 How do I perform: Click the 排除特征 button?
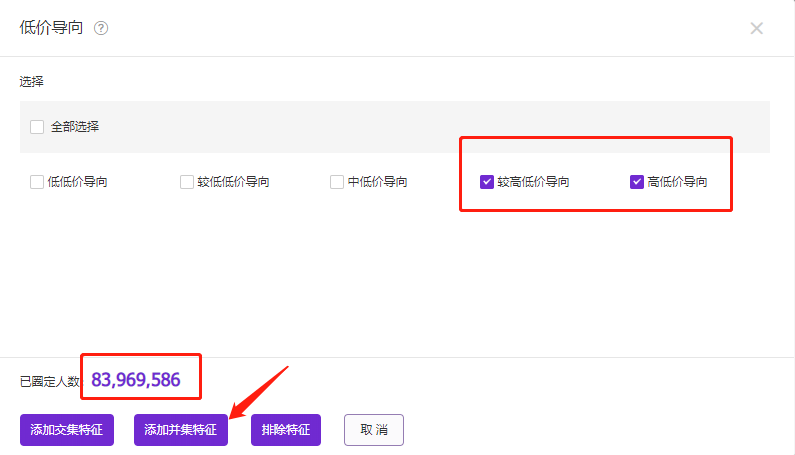pos(286,430)
